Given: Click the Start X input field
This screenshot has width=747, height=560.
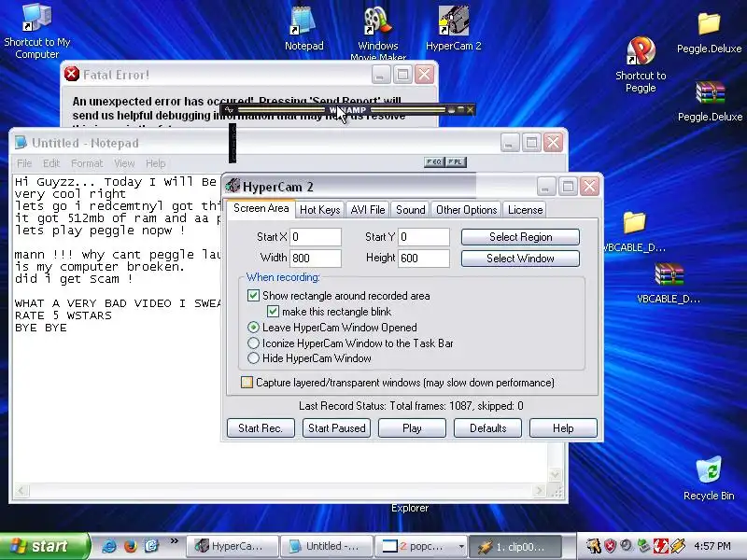Looking at the screenshot, I should pos(316,237).
